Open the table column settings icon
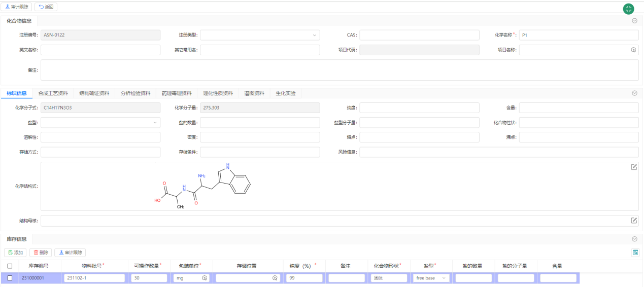Image resolution: width=644 pixels, height=287 pixels. pos(634,253)
